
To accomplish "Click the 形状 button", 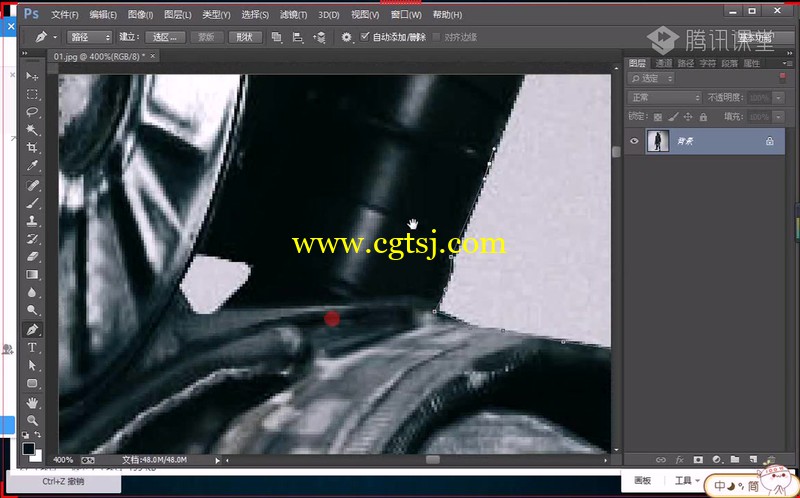I will click(x=245, y=37).
